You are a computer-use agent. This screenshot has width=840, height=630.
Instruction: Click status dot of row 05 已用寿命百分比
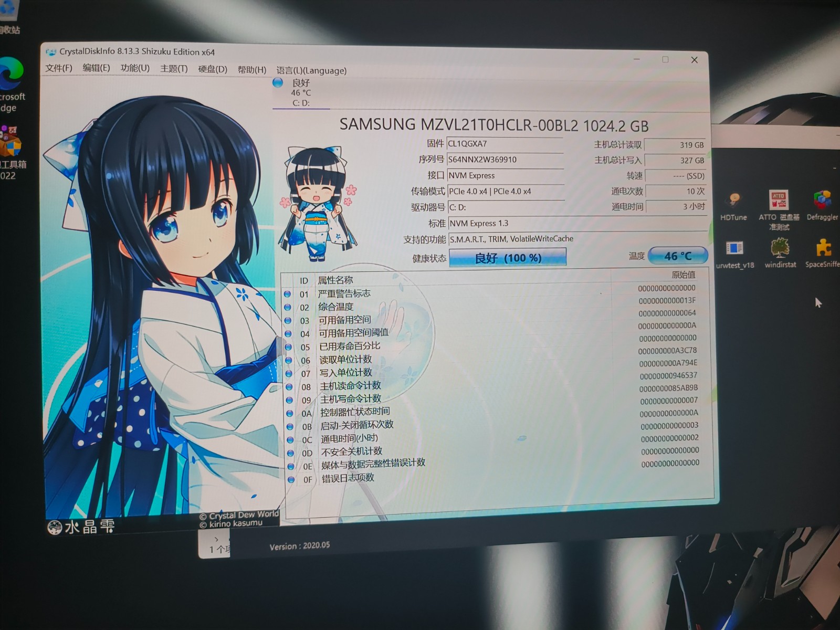pyautogui.click(x=288, y=347)
